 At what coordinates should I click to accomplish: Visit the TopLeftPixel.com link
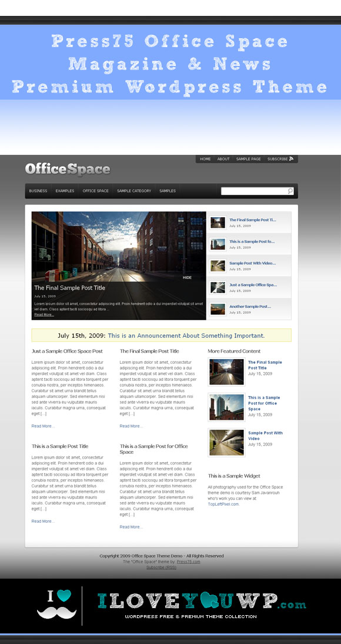coord(223,504)
